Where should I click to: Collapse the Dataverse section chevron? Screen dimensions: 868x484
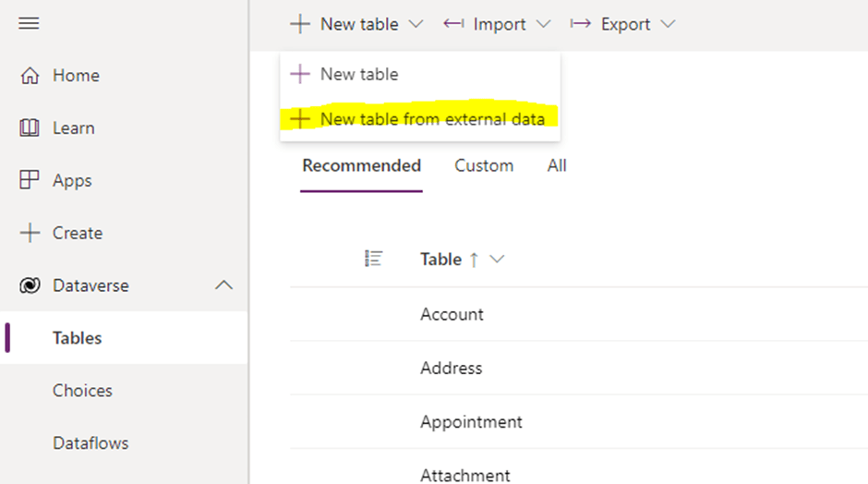[x=223, y=286]
